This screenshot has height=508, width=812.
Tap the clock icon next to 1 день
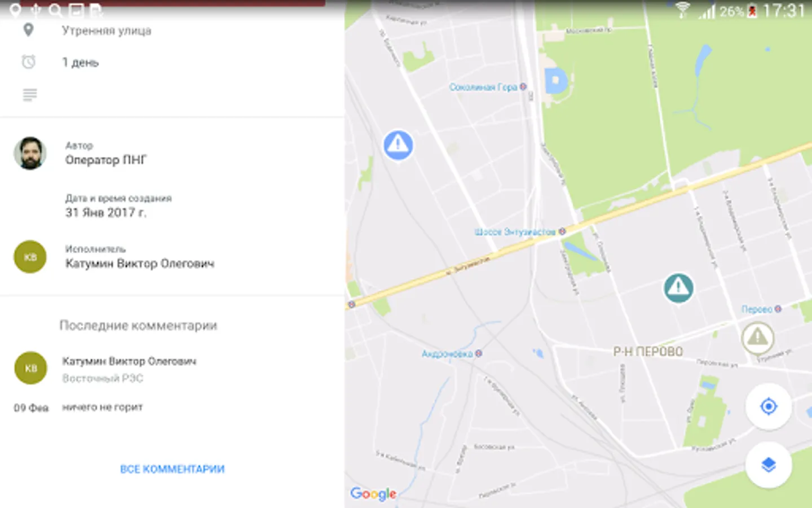[x=29, y=62]
